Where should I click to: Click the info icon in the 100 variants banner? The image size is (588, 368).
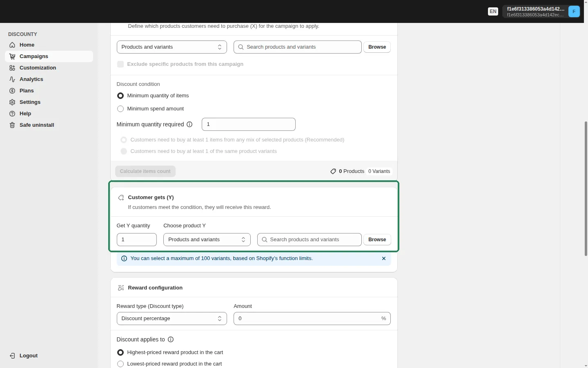click(124, 258)
